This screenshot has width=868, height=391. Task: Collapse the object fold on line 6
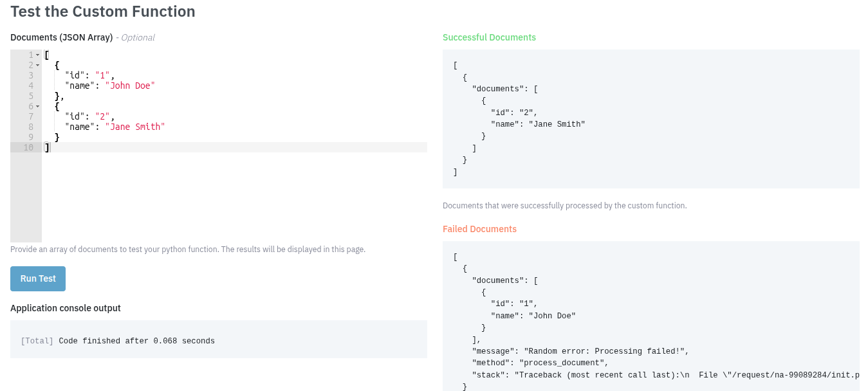point(37,106)
